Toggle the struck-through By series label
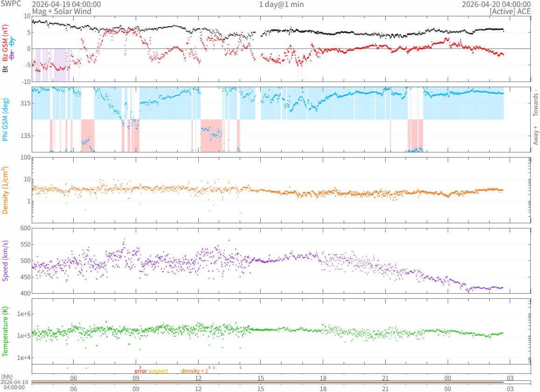Image resolution: width=540 pixels, height=392 pixels. click(x=12, y=41)
